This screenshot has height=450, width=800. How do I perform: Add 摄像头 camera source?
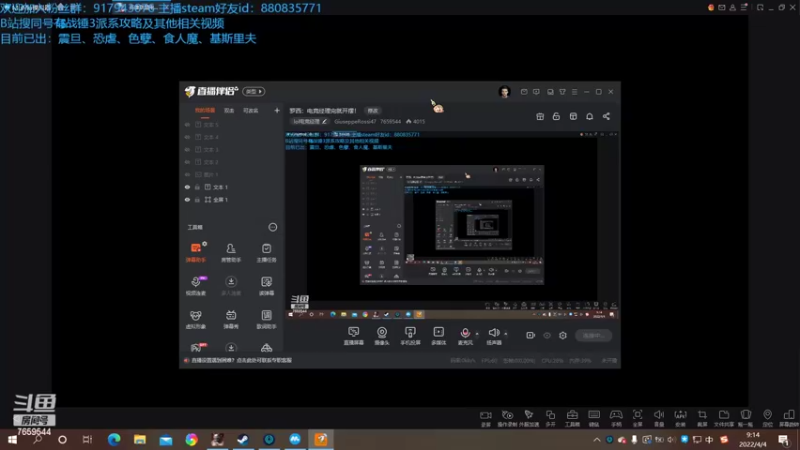(382, 336)
